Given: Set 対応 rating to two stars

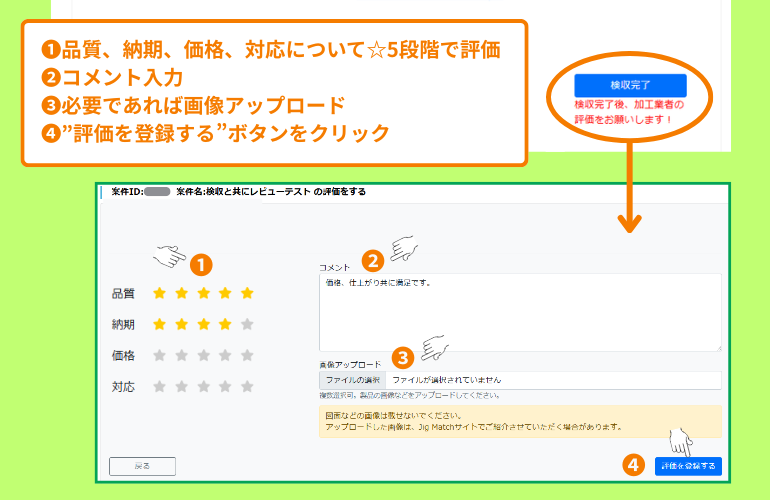Looking at the screenshot, I should 182,387.
